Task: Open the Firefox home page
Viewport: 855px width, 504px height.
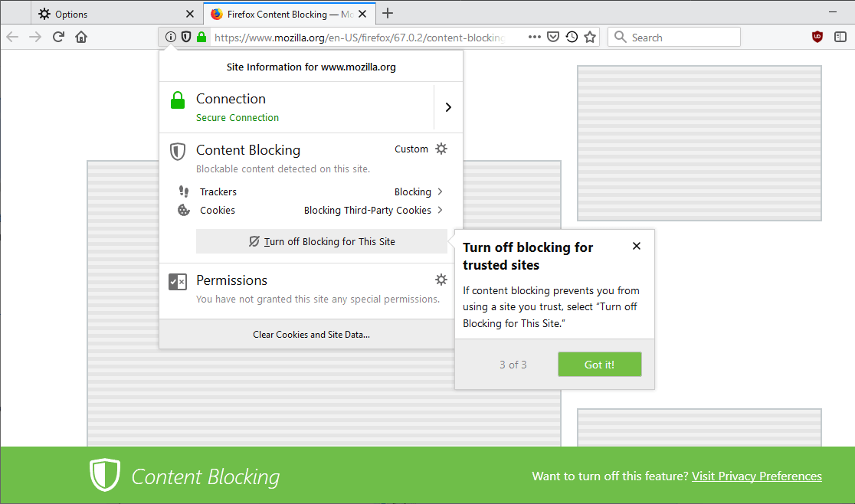Action: pyautogui.click(x=81, y=37)
